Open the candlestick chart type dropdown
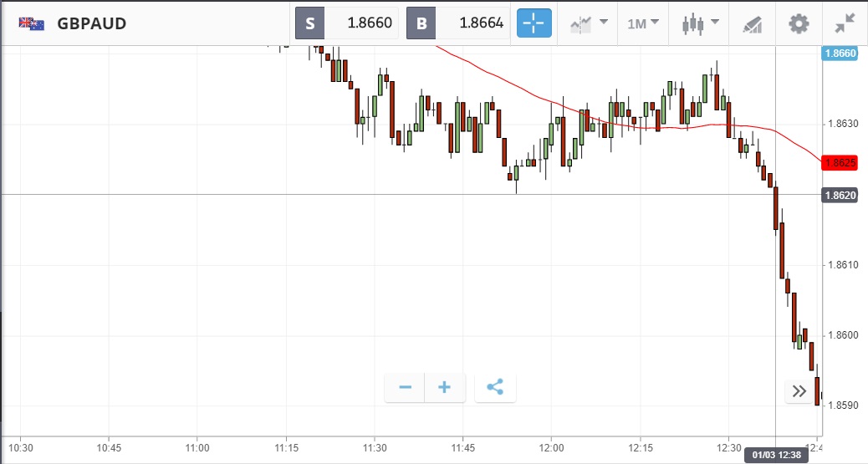 [699, 23]
